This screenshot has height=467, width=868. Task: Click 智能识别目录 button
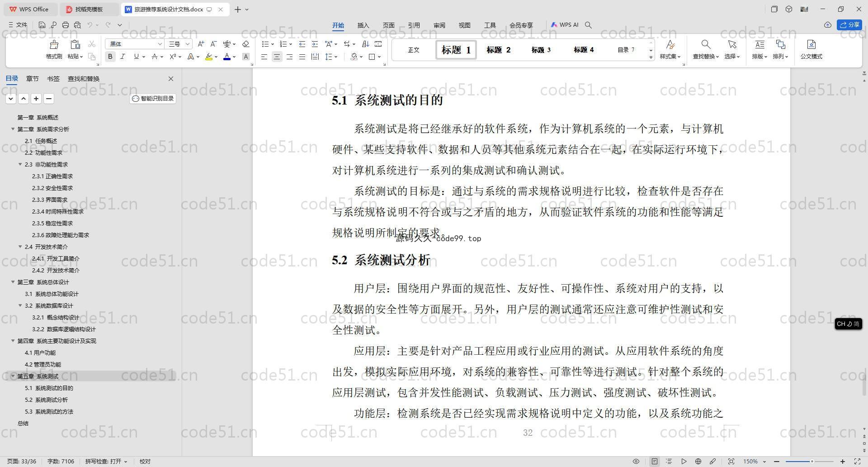point(153,98)
